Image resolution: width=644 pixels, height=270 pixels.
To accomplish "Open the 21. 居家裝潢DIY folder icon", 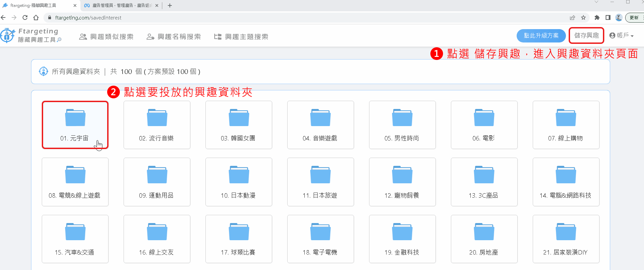I will [566, 232].
